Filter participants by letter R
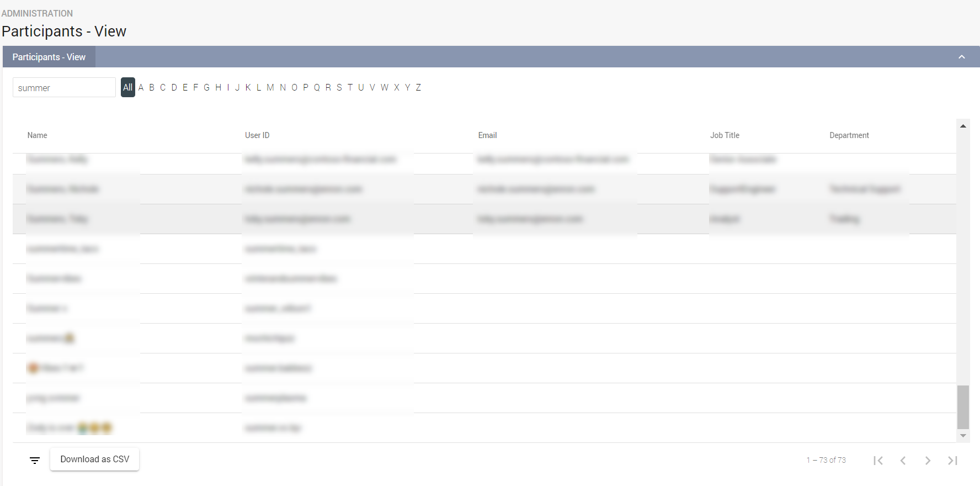Screen dimensions: 980x486 coord(328,87)
